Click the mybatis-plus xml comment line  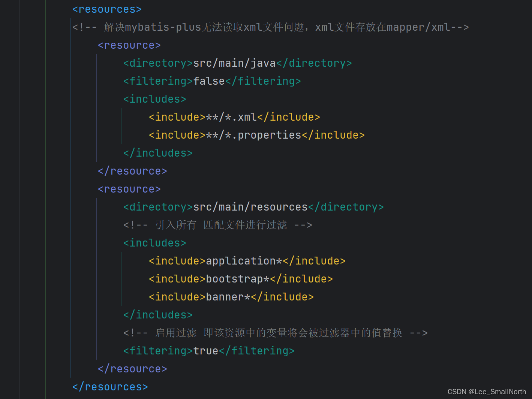tap(270, 27)
